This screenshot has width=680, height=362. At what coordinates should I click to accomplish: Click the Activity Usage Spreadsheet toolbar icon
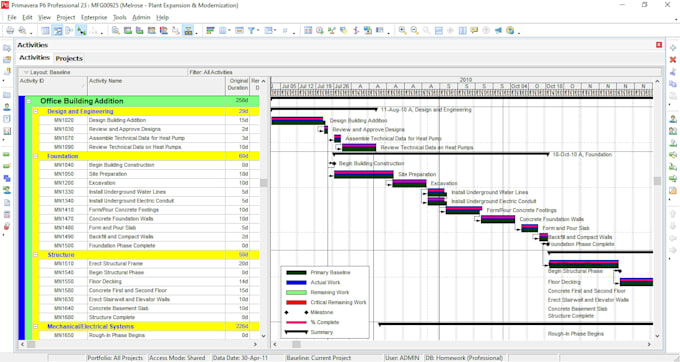(x=128, y=30)
